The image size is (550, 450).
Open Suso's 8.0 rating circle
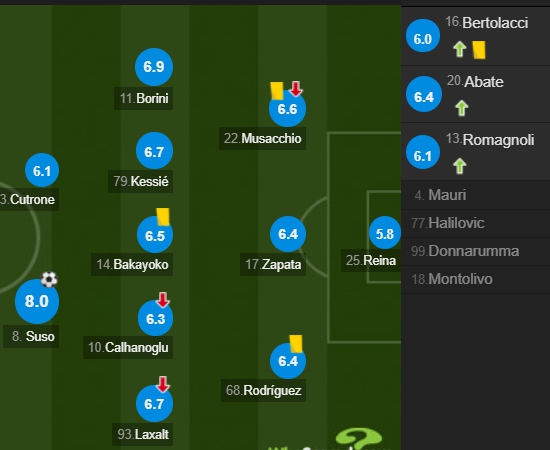pos(37,301)
